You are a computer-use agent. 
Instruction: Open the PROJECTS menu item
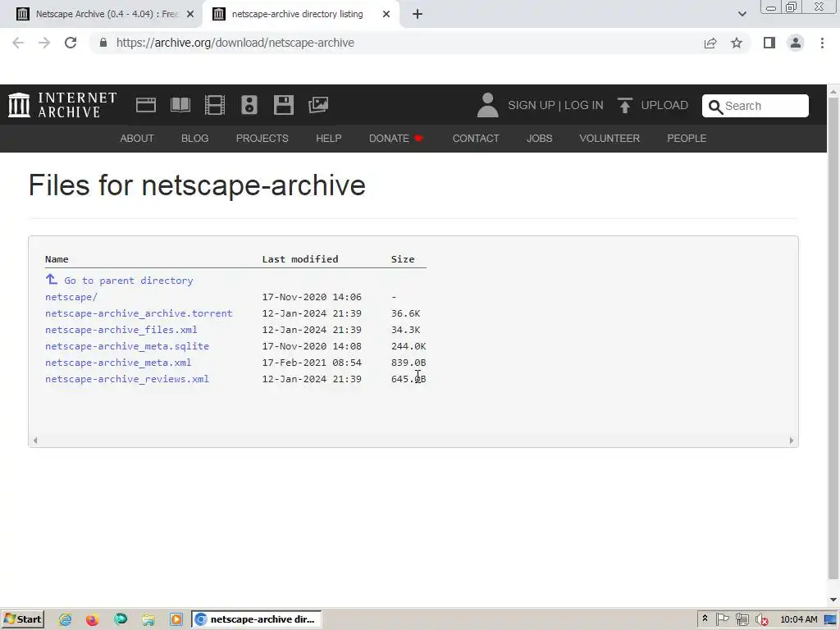click(262, 138)
